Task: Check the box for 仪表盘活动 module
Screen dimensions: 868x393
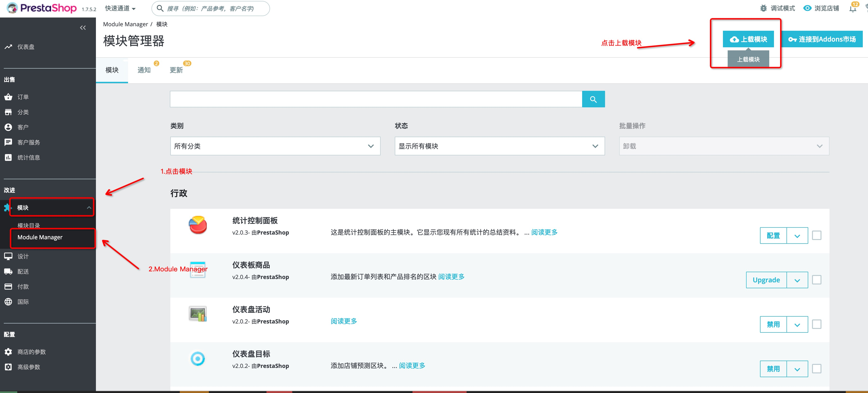Action: click(x=816, y=324)
